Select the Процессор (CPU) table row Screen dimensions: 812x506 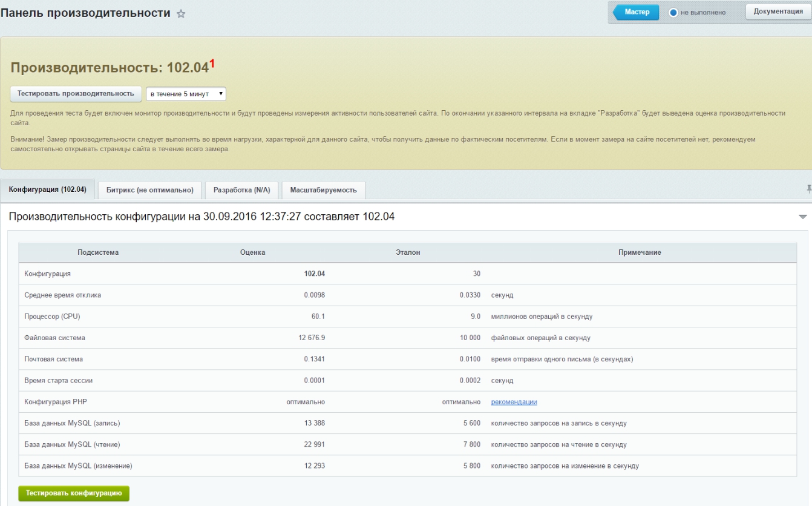[52, 317]
